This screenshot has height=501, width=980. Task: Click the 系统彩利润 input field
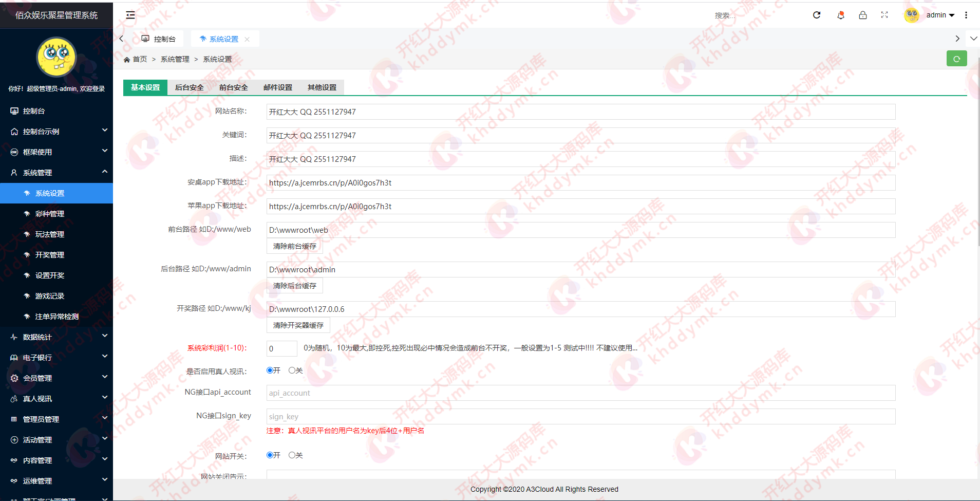pyautogui.click(x=281, y=348)
